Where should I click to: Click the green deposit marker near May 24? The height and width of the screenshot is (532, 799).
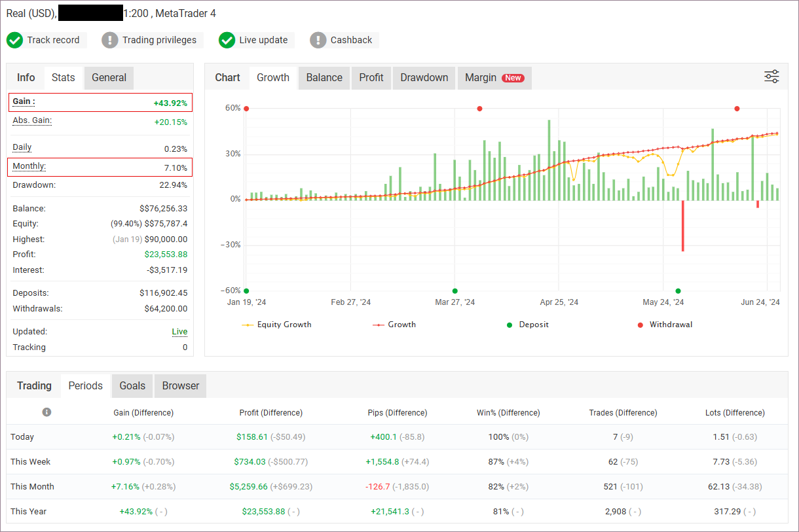(x=678, y=291)
